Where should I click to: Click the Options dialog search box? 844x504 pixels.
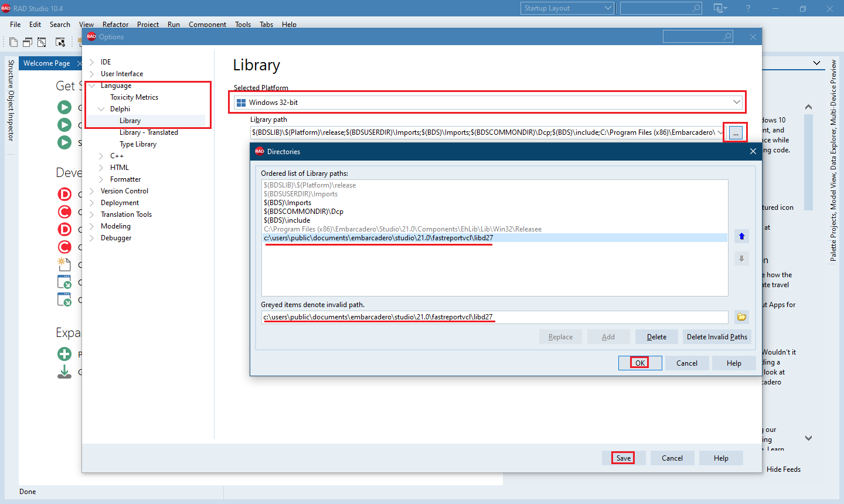click(697, 36)
